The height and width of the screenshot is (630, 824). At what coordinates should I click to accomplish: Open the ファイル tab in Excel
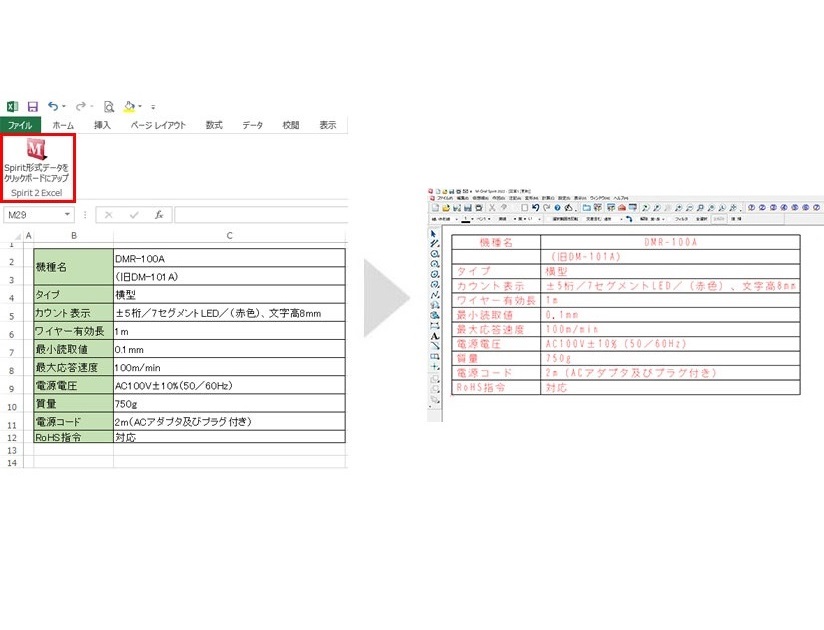20,126
